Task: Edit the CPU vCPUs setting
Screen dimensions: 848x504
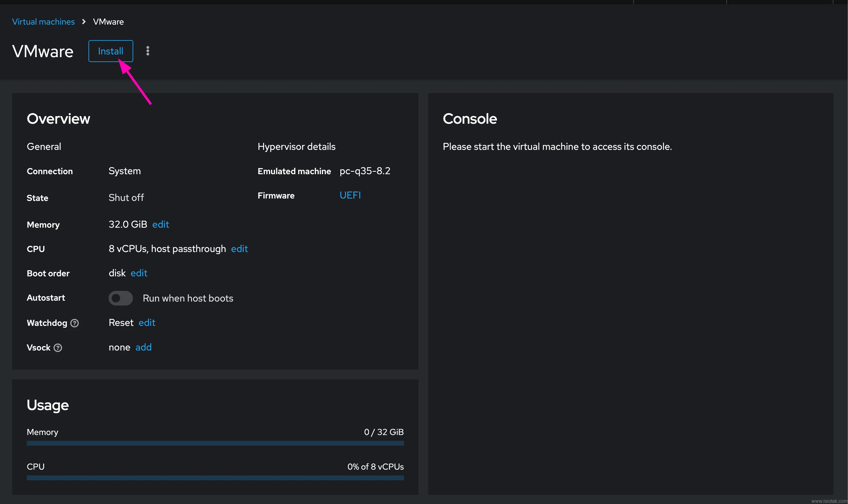Action: point(239,249)
